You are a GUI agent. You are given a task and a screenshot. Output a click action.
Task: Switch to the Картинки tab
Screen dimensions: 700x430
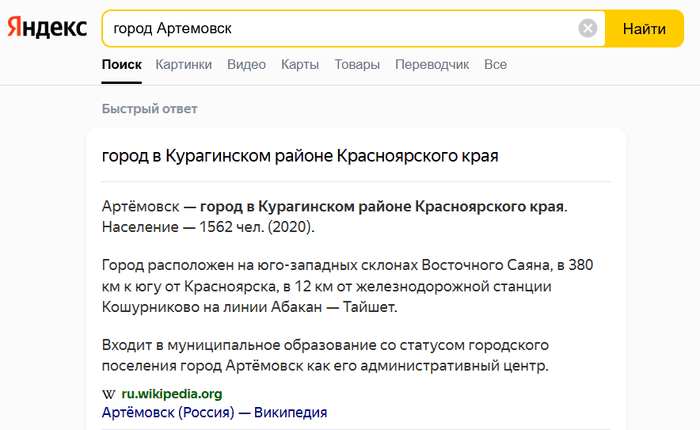click(183, 64)
